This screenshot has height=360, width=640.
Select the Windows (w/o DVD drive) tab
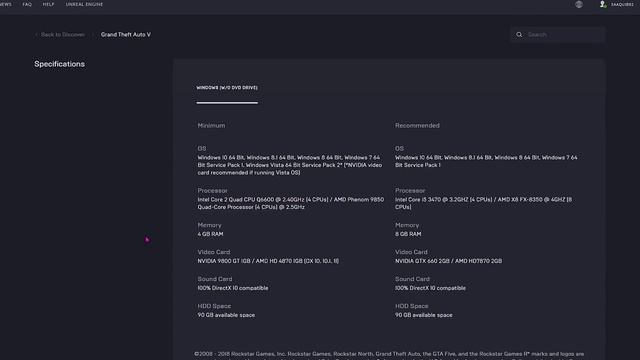[227, 88]
